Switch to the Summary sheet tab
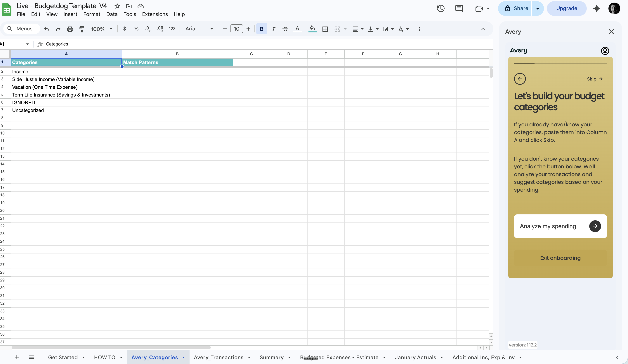628x364 pixels. click(272, 357)
